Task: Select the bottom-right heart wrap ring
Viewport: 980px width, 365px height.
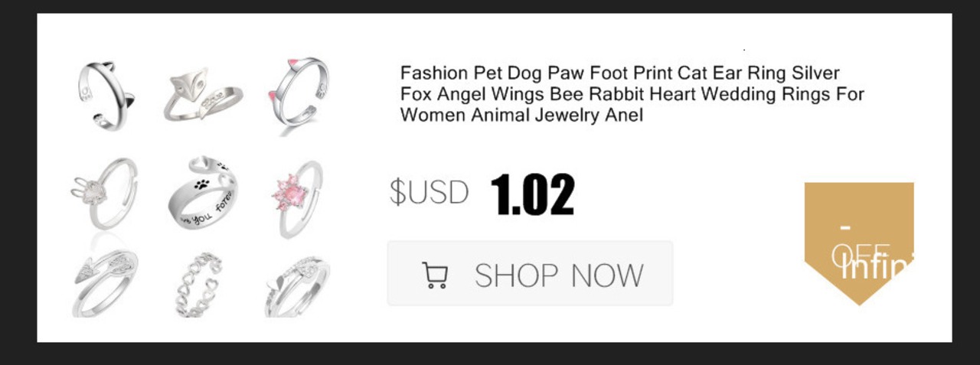Action: [298, 286]
